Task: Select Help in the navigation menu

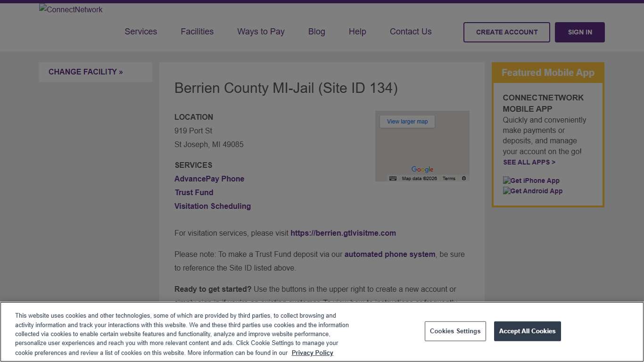Action: pos(357,32)
